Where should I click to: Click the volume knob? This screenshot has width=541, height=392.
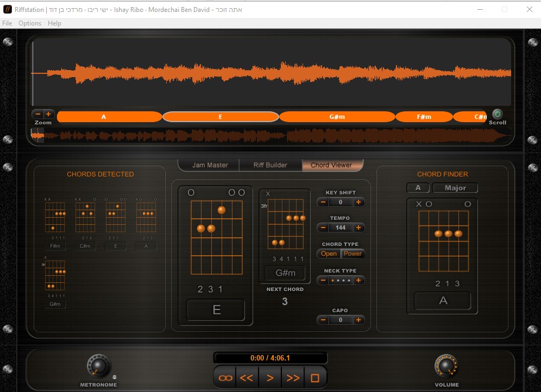coord(446,366)
